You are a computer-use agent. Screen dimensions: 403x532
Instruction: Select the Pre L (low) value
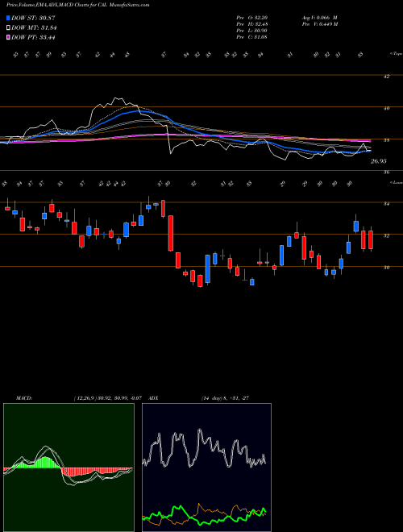coord(260,31)
